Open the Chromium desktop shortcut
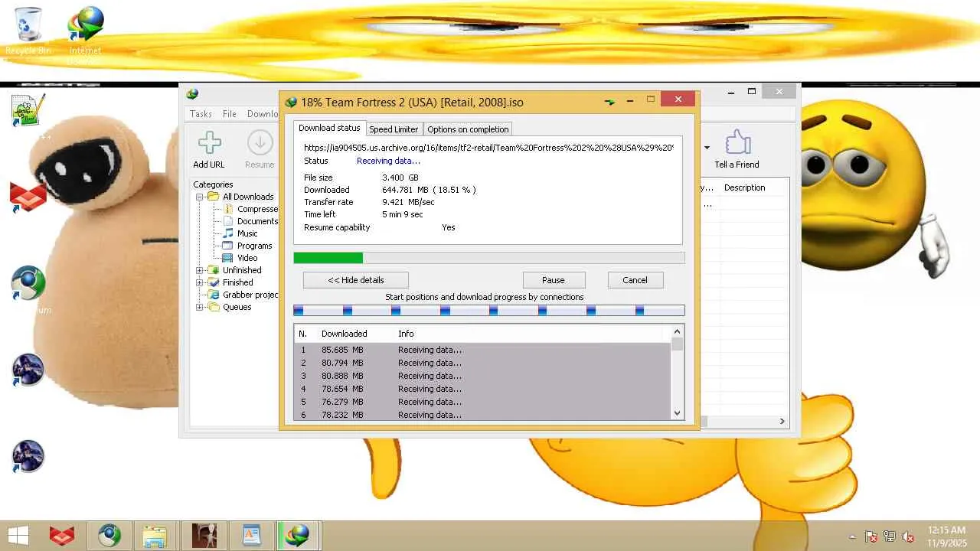980x551 pixels. pyautogui.click(x=28, y=285)
